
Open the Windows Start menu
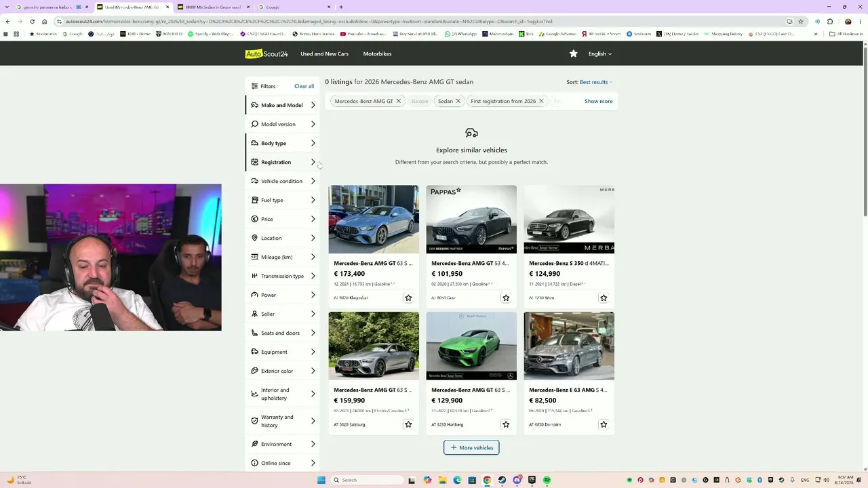[x=321, y=480]
